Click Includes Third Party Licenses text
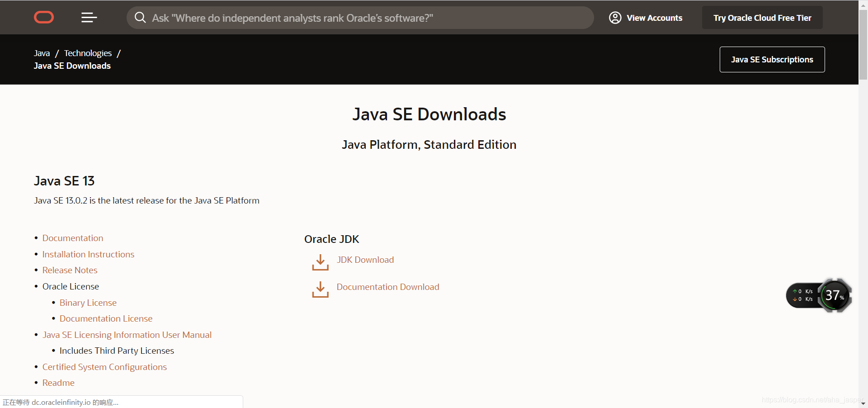The width and height of the screenshot is (868, 408). [x=117, y=351]
